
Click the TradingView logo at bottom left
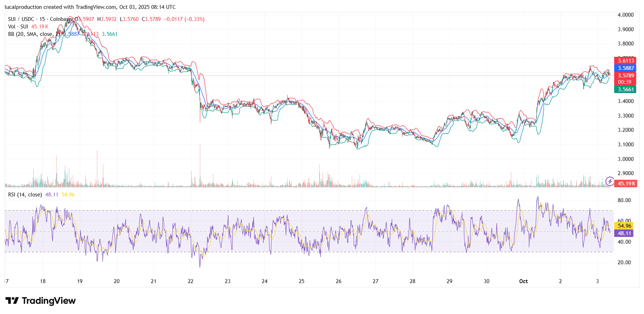(40, 301)
